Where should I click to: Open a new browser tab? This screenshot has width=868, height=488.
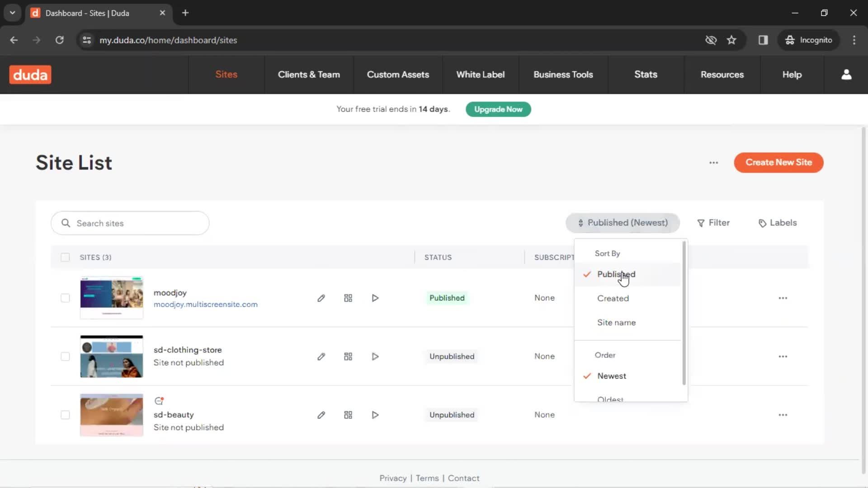click(185, 13)
